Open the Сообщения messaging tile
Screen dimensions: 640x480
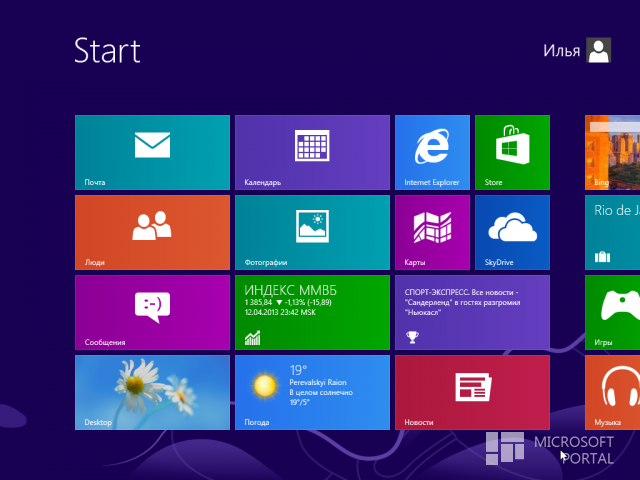click(x=152, y=312)
